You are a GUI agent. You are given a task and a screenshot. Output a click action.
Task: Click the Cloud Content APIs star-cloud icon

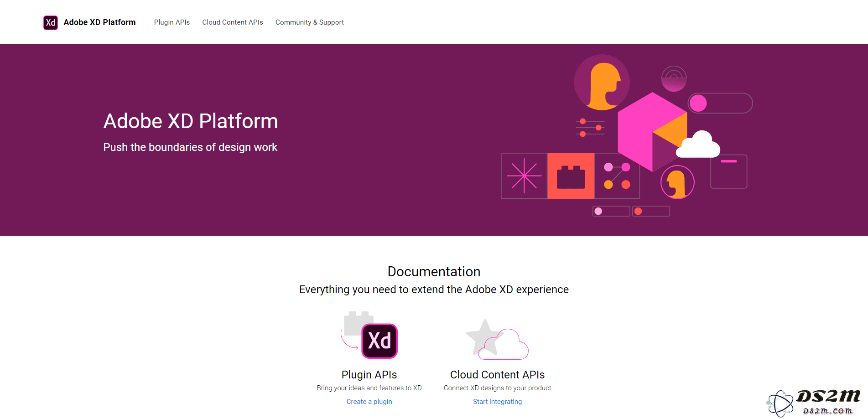[x=497, y=339]
